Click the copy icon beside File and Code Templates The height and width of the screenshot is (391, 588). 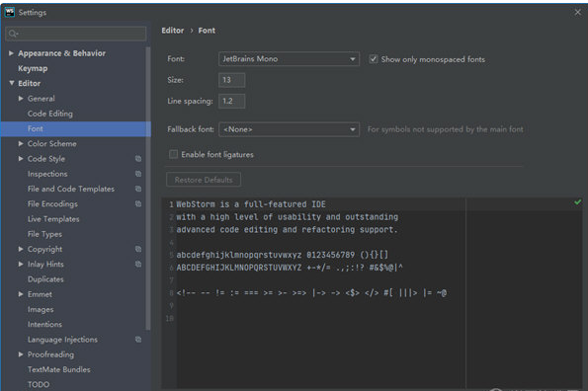coord(138,189)
